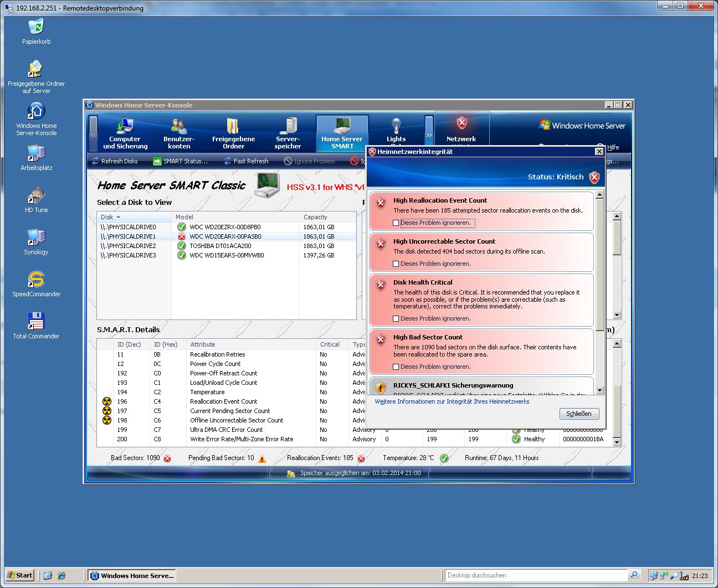Launch Internet Explorer from quick launch

(x=61, y=576)
